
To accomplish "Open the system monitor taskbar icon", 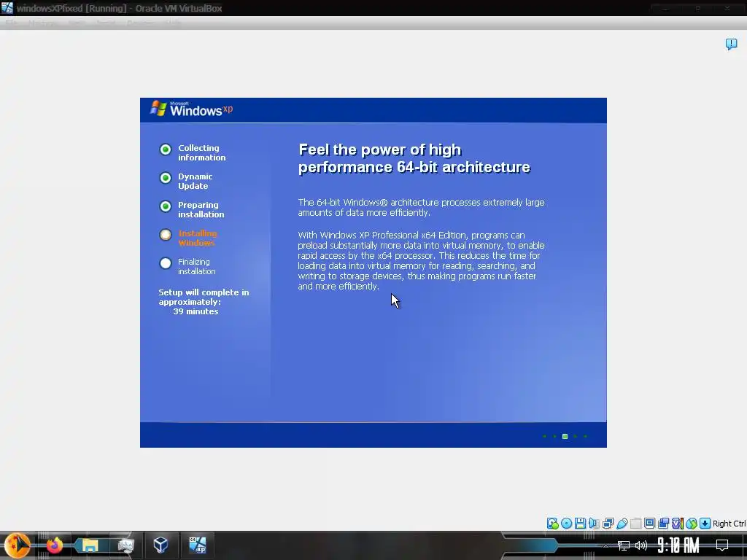I will tap(125, 545).
